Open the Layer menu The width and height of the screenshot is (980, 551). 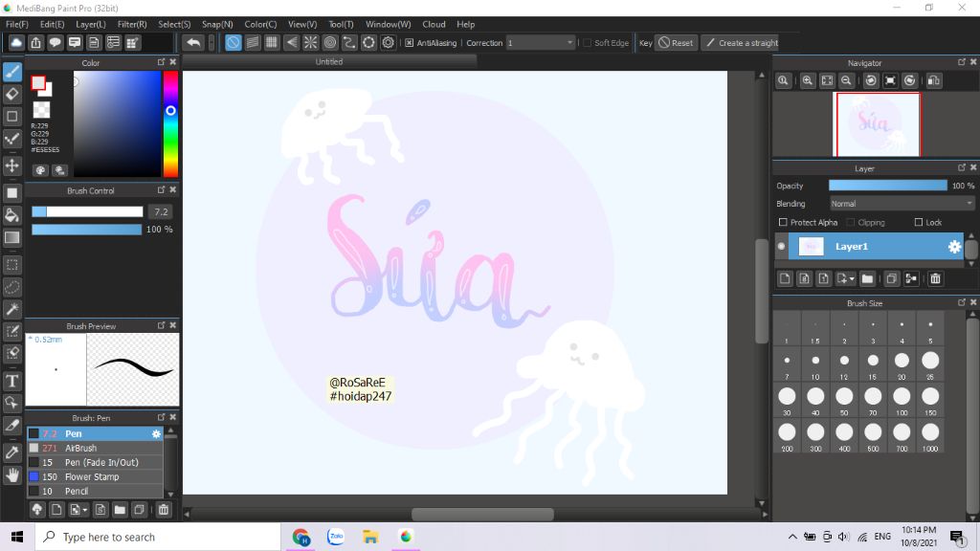91,24
